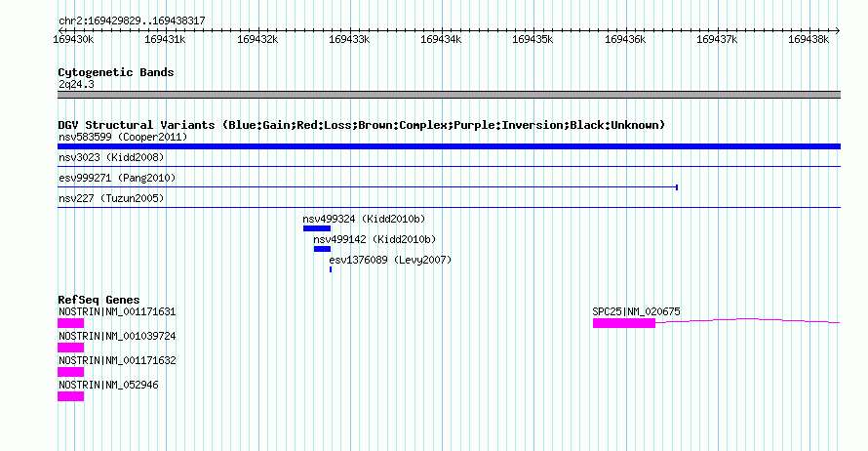868x451 pixels.
Task: Click the 169435k ruler tick label
Action: point(533,39)
